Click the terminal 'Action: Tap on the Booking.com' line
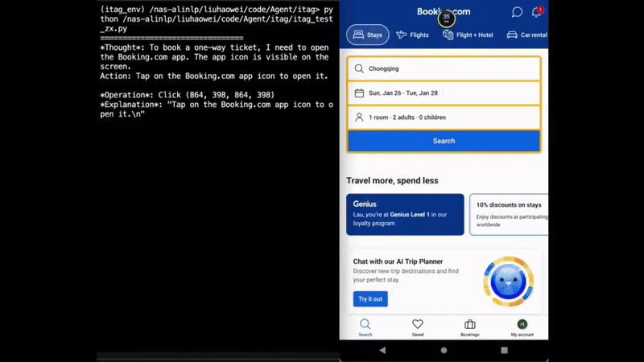 214,76
